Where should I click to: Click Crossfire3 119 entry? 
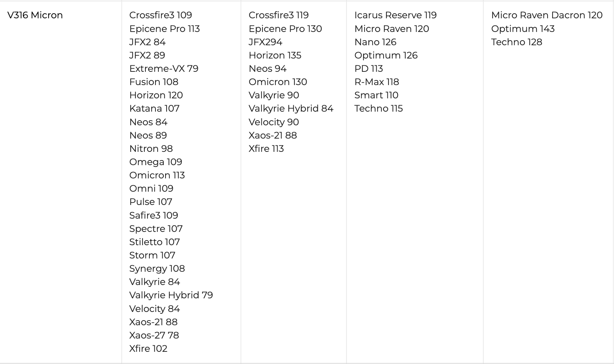279,15
